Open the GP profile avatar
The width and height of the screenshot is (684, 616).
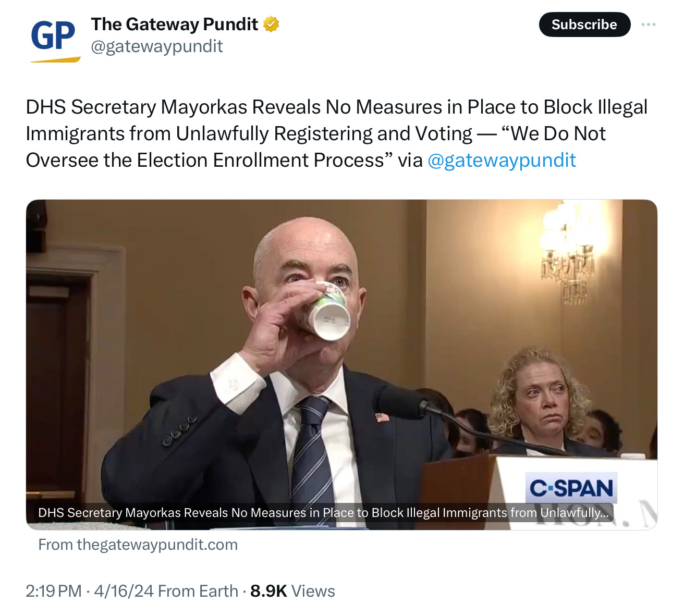[x=55, y=40]
